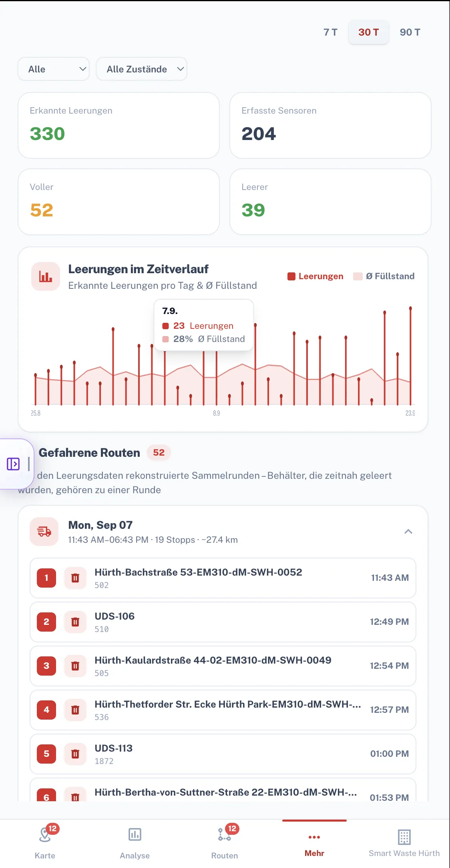Screen dimensions: 450x868
Task: Open the Alle Zustände dropdown
Action: pos(142,69)
